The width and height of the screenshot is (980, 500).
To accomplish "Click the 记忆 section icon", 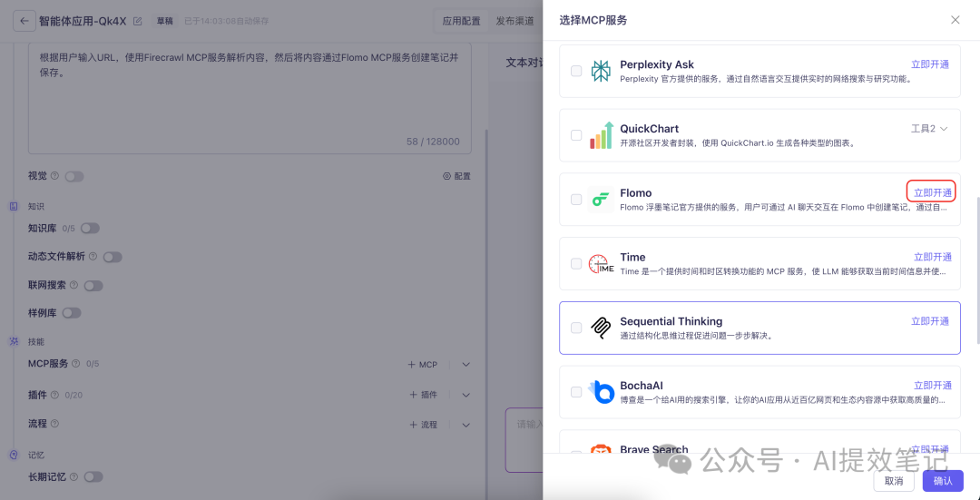I will (x=14, y=455).
